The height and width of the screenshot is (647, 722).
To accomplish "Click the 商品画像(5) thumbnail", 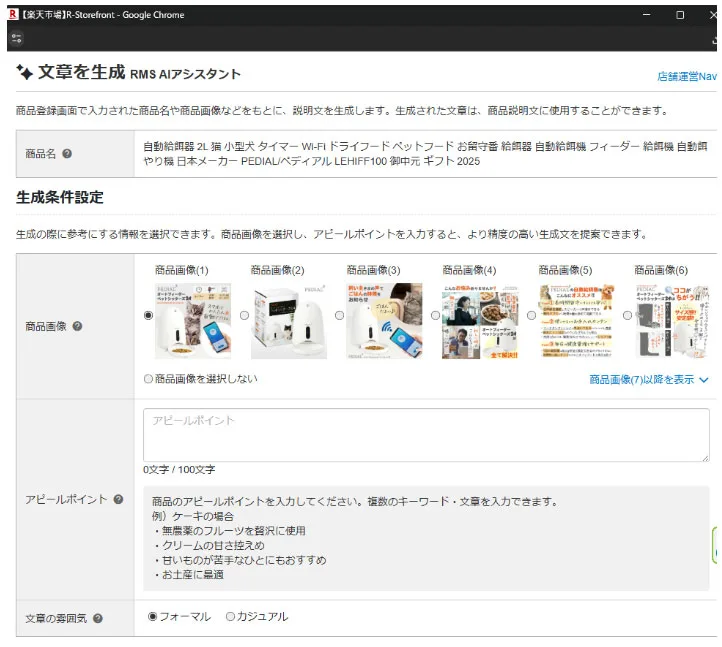I will tap(576, 321).
